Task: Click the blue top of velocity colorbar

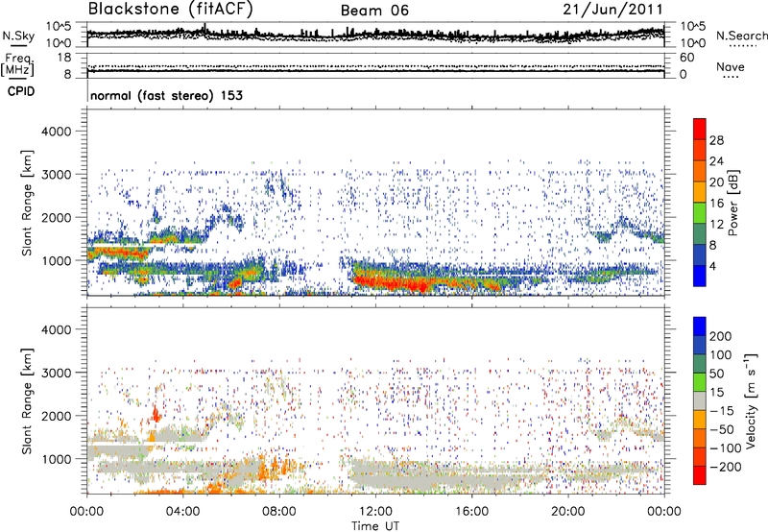Action: pos(700,326)
